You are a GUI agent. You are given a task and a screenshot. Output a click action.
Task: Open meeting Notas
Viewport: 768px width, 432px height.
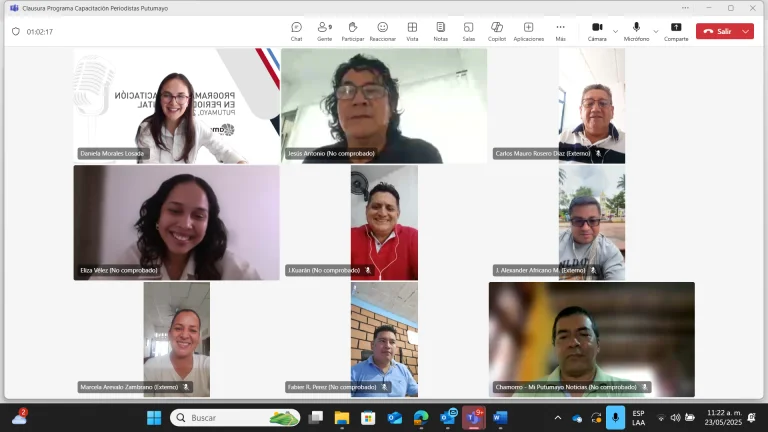[x=440, y=31]
